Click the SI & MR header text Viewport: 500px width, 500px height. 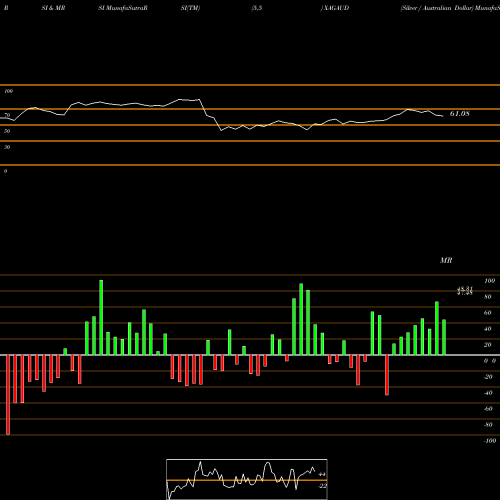53,8
